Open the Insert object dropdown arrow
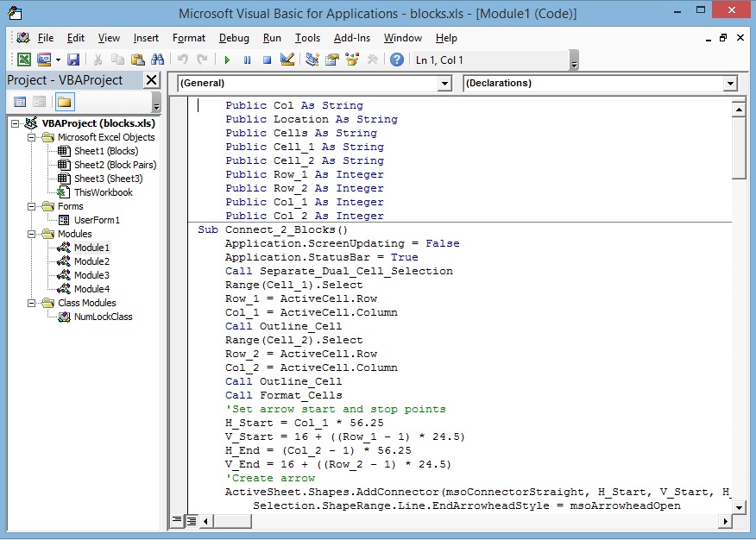This screenshot has width=756, height=540. pos(58,60)
